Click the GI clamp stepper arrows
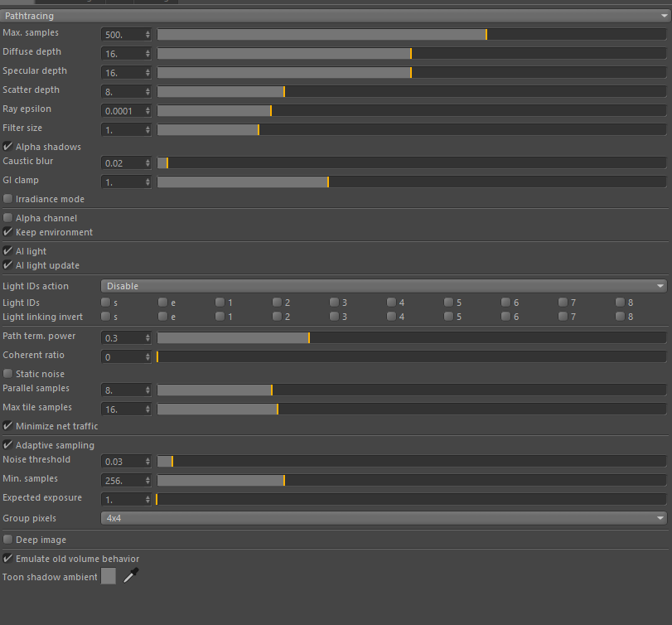Image resolution: width=672 pixels, height=625 pixels. click(147, 182)
